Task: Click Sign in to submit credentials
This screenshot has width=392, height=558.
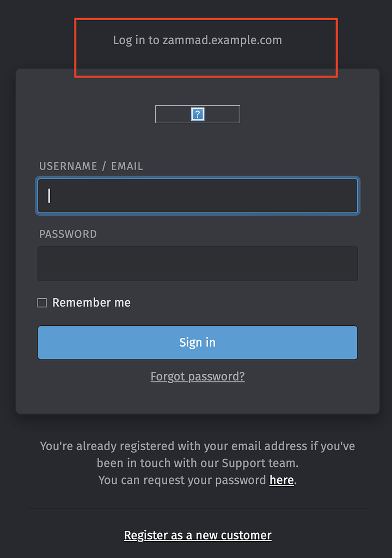Action: (197, 342)
